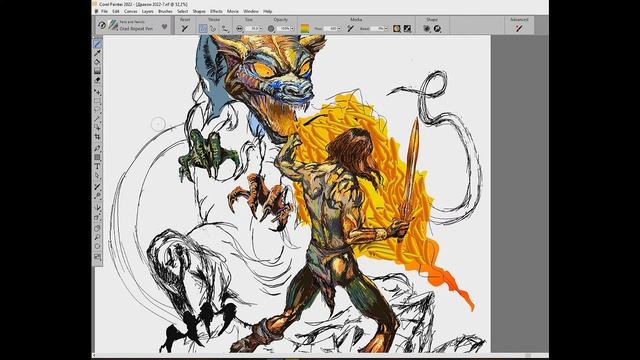
Task: Select the Rectangular Shape tool
Action: pos(97,157)
